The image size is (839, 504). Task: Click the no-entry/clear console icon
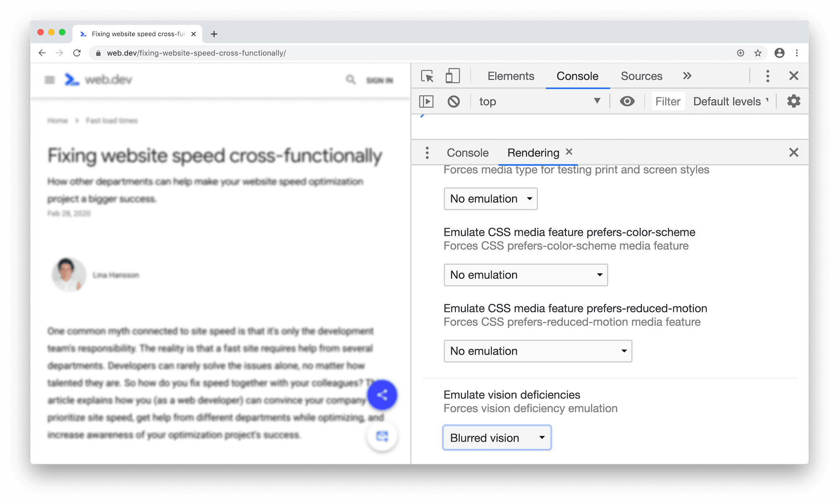click(453, 101)
